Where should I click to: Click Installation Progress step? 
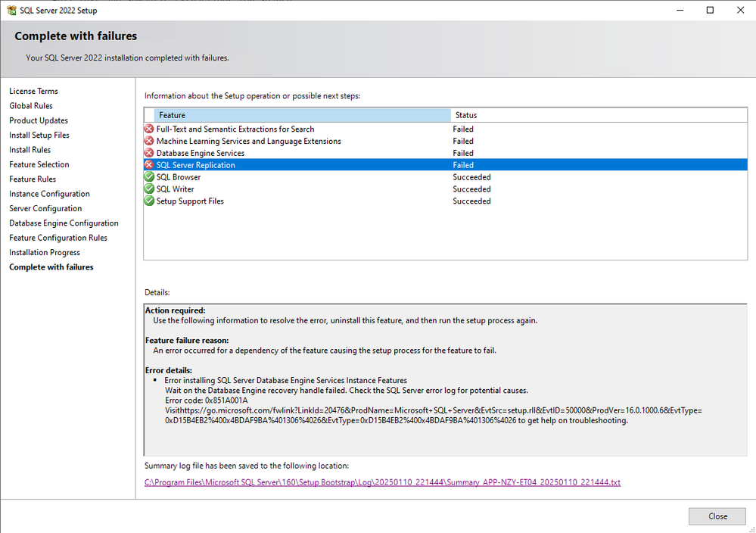point(45,252)
